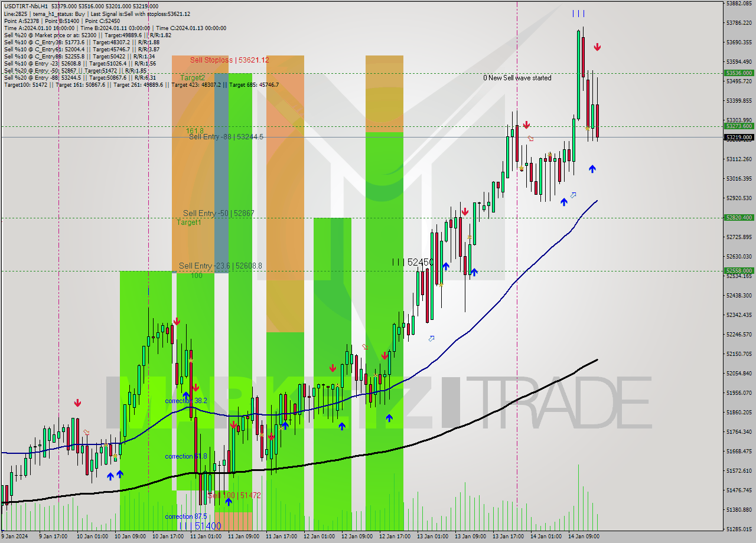Image resolution: width=756 pixels, height=543 pixels.
Task: Click the '13 Jan 17:00' time axis label
Action: 507,537
